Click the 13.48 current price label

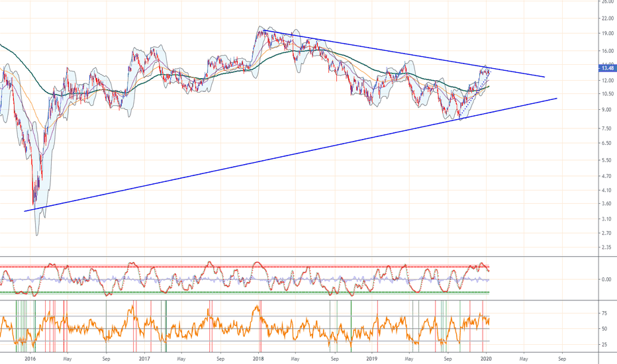click(x=608, y=68)
